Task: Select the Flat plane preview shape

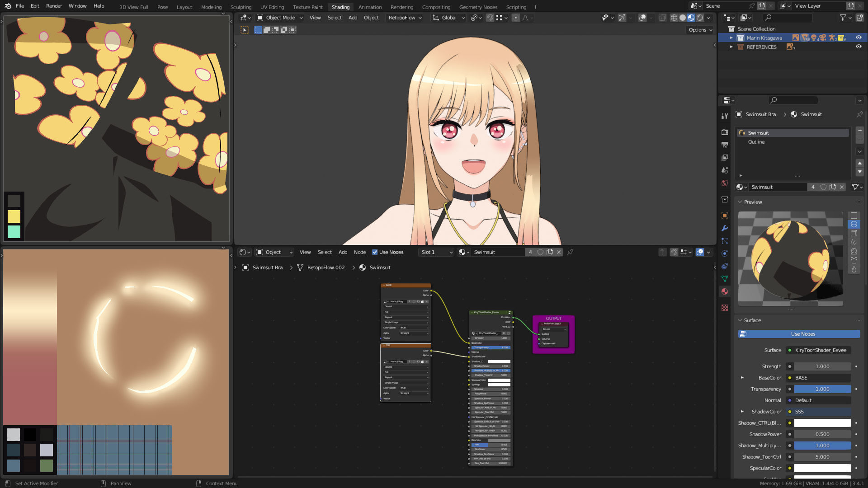Action: point(854,216)
